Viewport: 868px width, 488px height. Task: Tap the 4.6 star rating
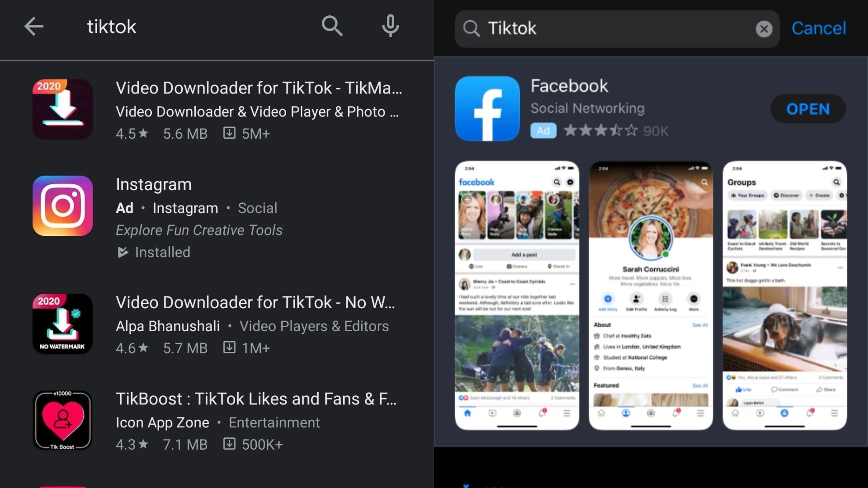tap(132, 348)
